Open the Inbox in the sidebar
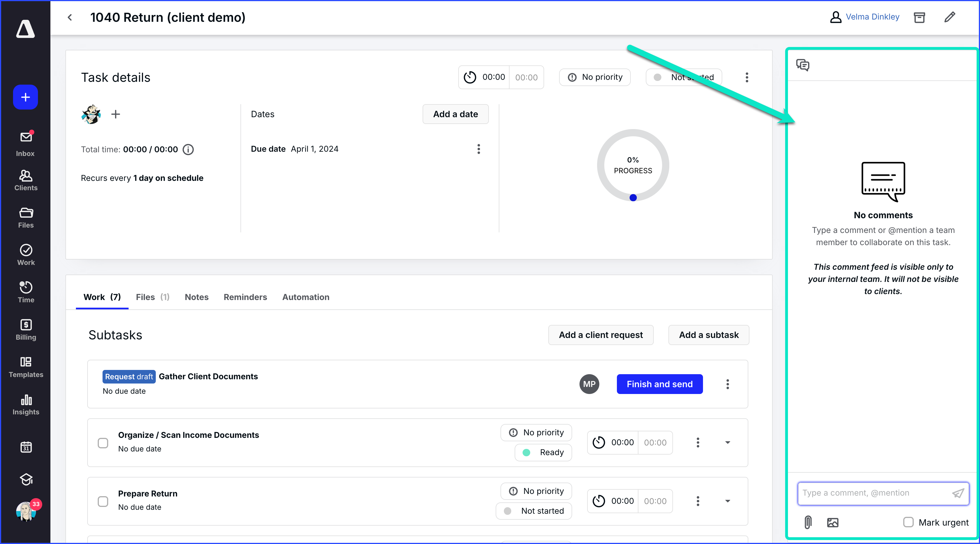Image resolution: width=980 pixels, height=544 pixels. [25, 144]
